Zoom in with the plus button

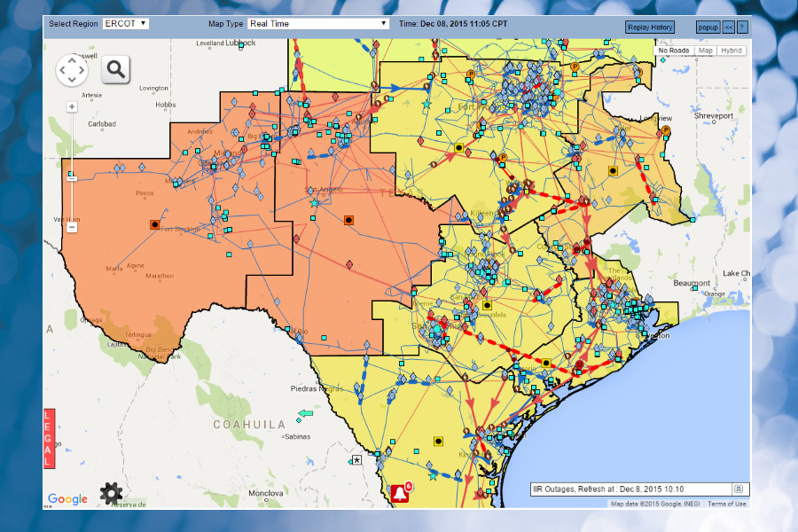(72, 107)
